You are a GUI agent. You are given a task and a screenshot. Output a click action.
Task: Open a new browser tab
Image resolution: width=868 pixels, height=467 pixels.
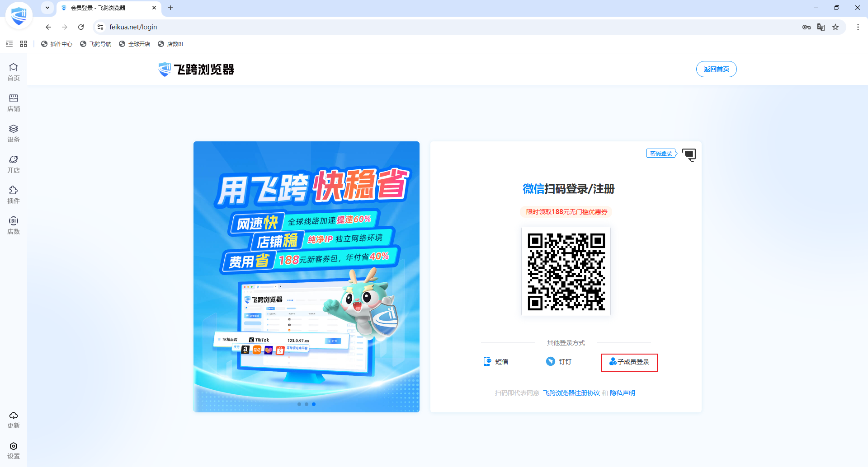click(170, 8)
